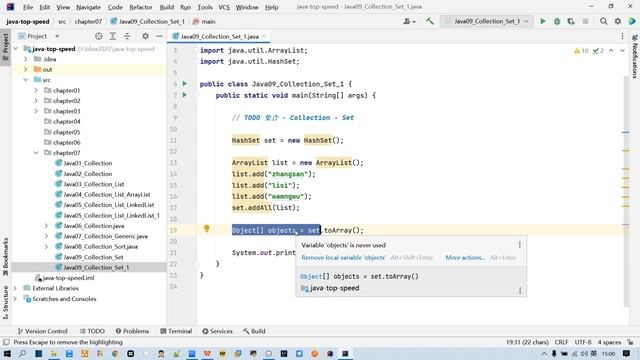Open Structure tool window on left strip
Viewport: 640px width, 360px height.
5,302
